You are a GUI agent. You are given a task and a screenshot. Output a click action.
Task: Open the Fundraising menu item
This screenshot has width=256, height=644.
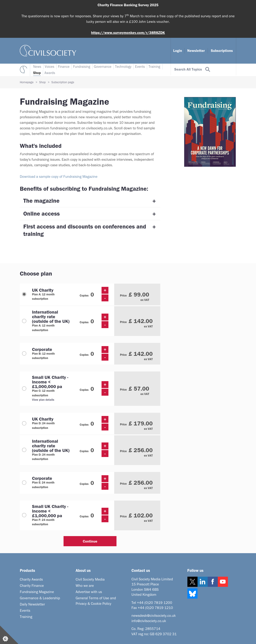(81, 67)
